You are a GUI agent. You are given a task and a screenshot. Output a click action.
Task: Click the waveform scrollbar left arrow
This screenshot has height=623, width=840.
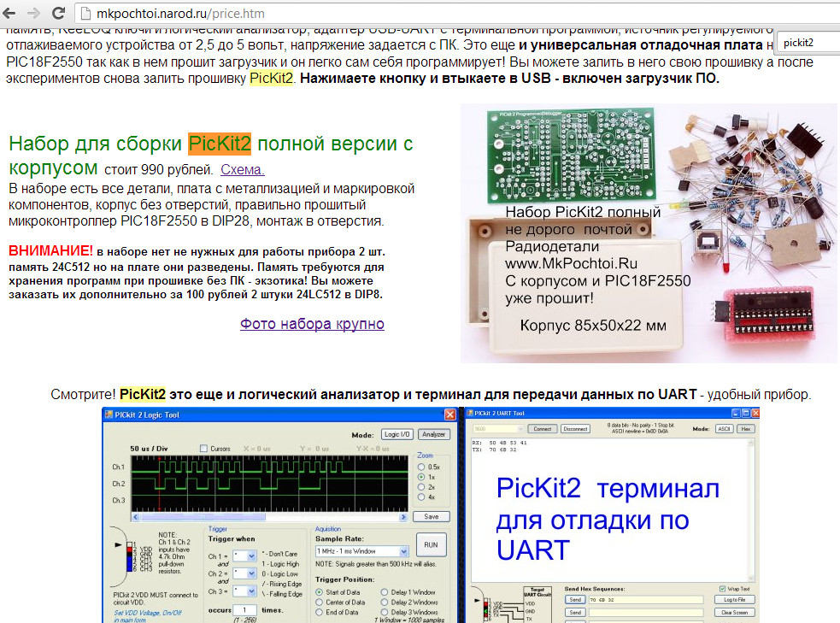pyautogui.click(x=134, y=515)
